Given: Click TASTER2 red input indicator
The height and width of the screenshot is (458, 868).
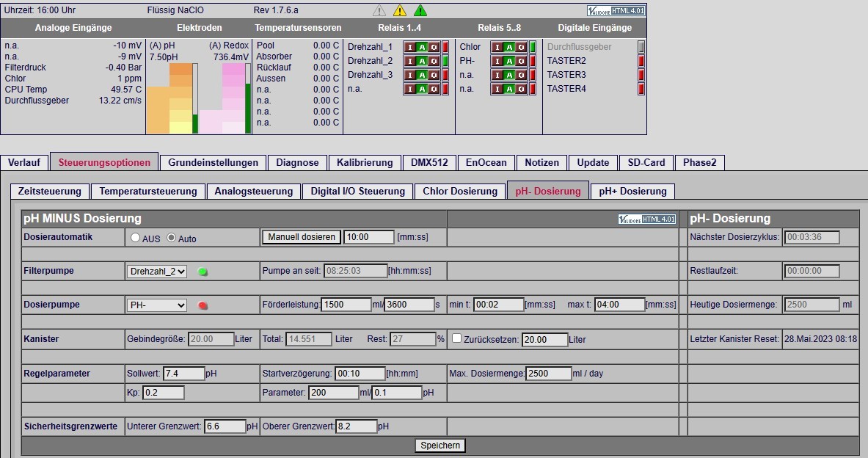Looking at the screenshot, I should coord(641,61).
